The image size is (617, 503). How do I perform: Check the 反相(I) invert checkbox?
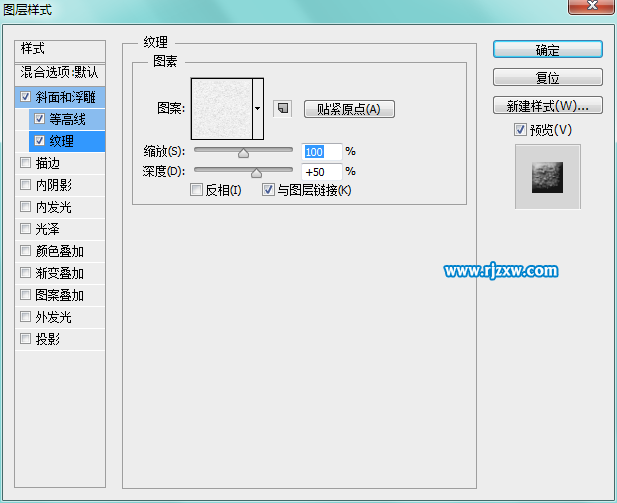[196, 190]
